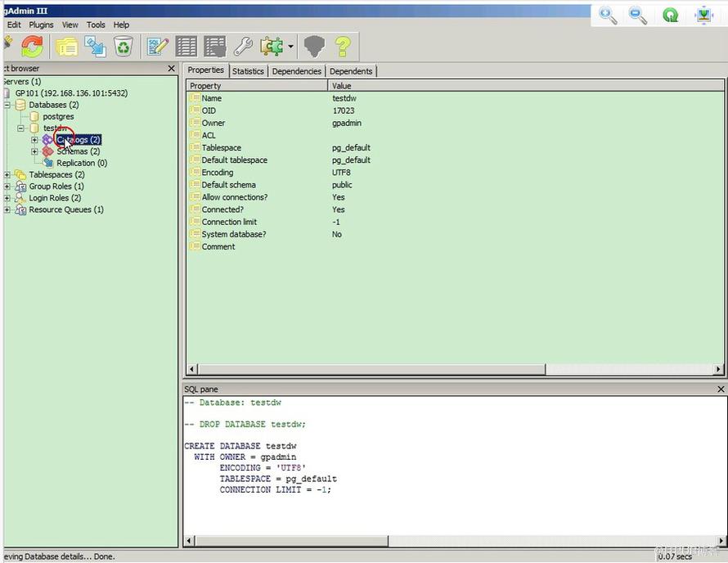Switch to the Dependencies tab
The height and width of the screenshot is (563, 728).
click(297, 71)
